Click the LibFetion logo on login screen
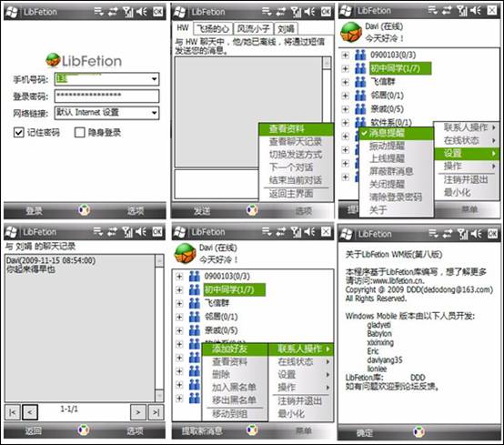Viewport: 504px width, 445px height. pyautogui.click(x=84, y=60)
